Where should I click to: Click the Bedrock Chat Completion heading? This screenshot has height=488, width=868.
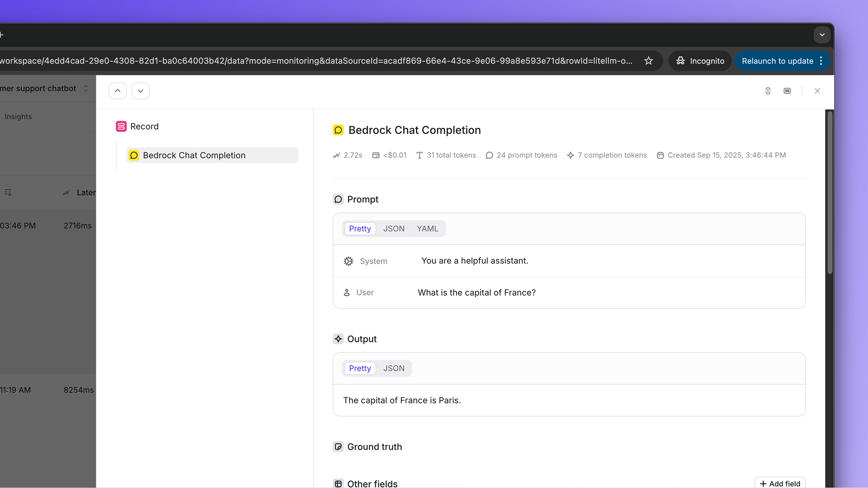tap(415, 130)
